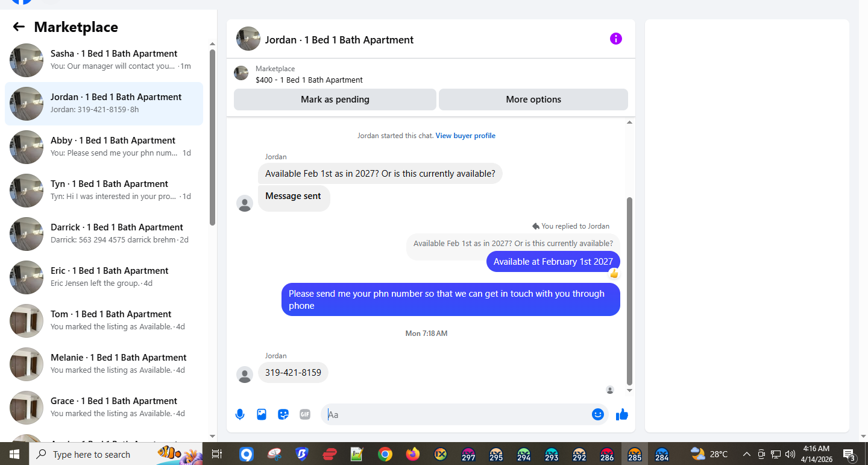Open Darrick's conversation in list

pos(104,234)
